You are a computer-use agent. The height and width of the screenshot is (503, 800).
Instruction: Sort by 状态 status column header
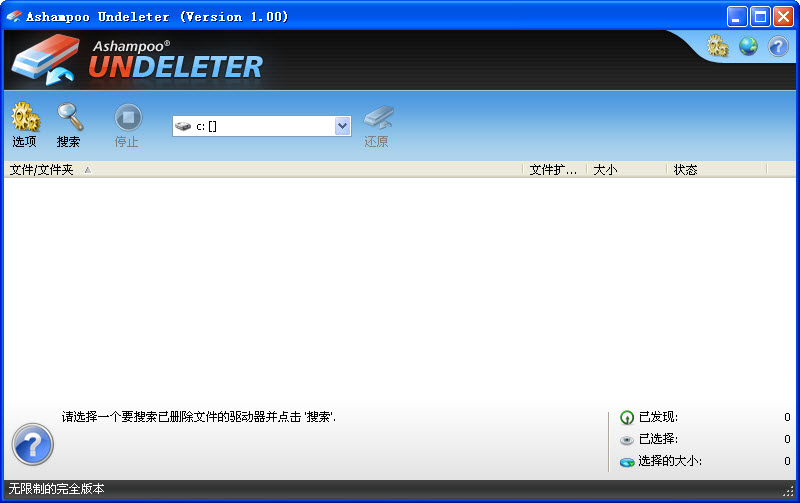point(715,170)
